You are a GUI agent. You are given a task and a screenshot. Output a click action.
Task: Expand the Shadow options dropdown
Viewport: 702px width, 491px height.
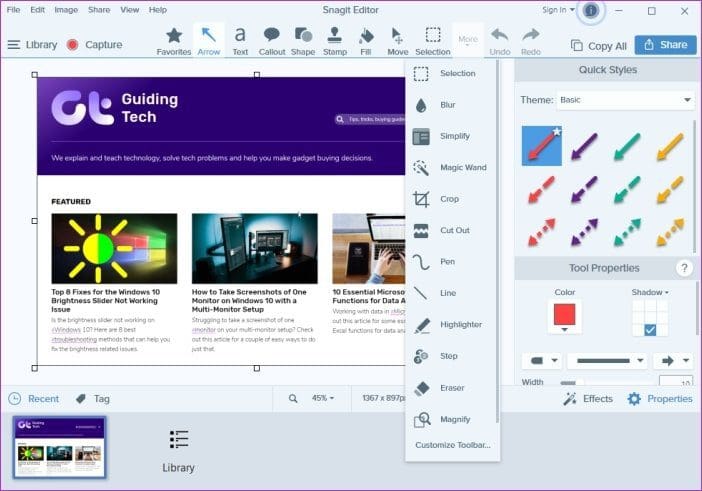pos(650,292)
